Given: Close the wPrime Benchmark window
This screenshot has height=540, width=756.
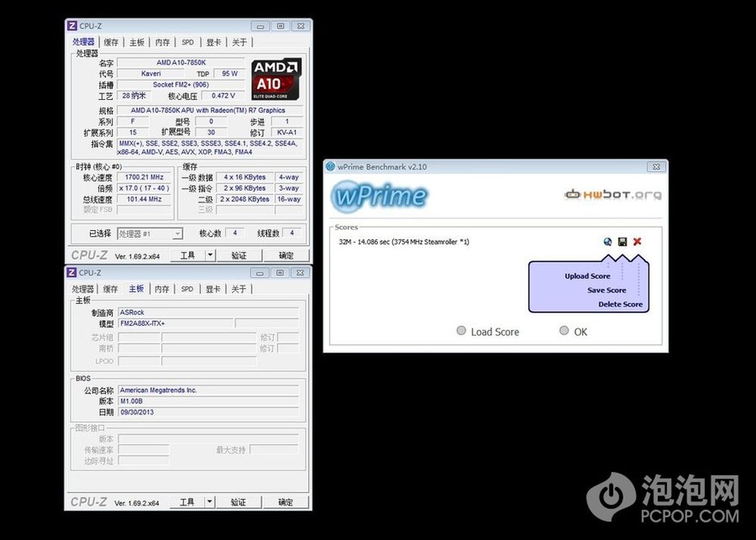Looking at the screenshot, I should pos(655,167).
